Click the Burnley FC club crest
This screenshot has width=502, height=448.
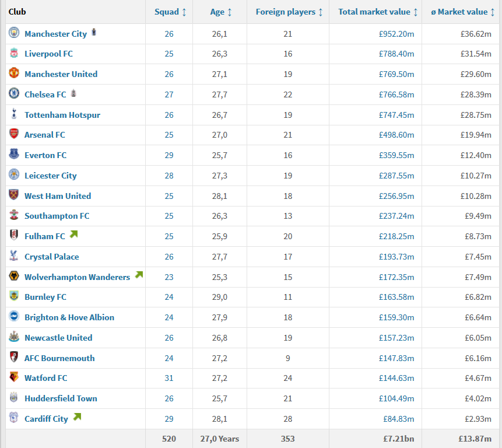point(14,296)
